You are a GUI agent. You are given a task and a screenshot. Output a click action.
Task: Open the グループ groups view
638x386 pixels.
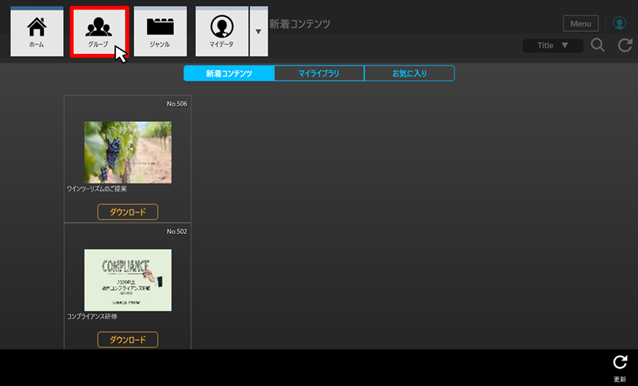(x=99, y=32)
